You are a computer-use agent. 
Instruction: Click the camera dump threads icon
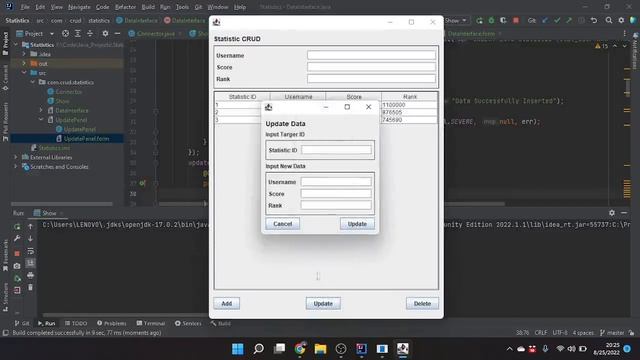pyautogui.click(x=17, y=266)
